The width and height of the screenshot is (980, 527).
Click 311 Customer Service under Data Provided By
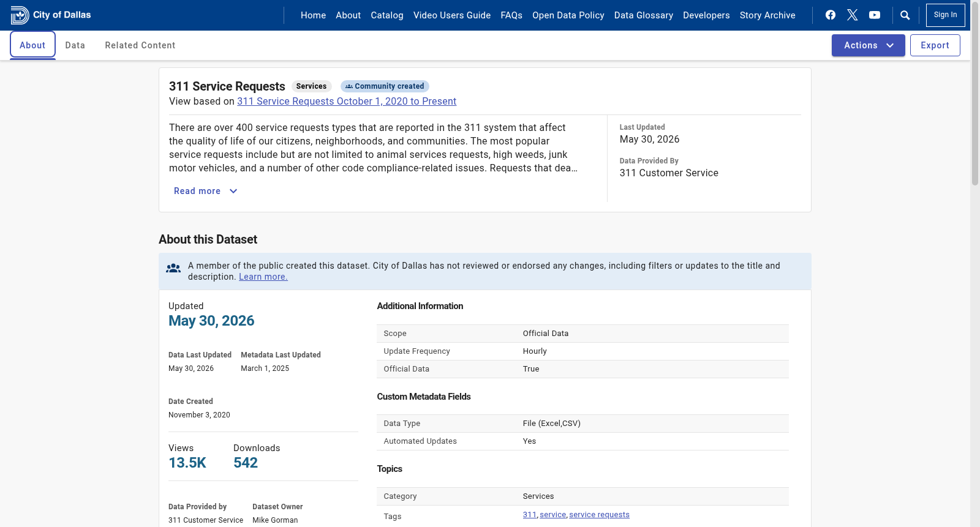click(669, 173)
